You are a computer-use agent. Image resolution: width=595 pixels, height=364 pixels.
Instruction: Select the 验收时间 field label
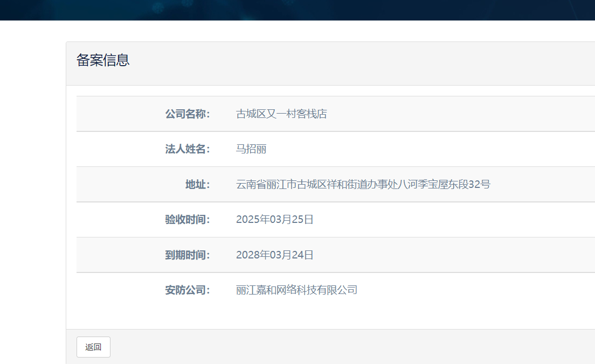click(x=187, y=220)
